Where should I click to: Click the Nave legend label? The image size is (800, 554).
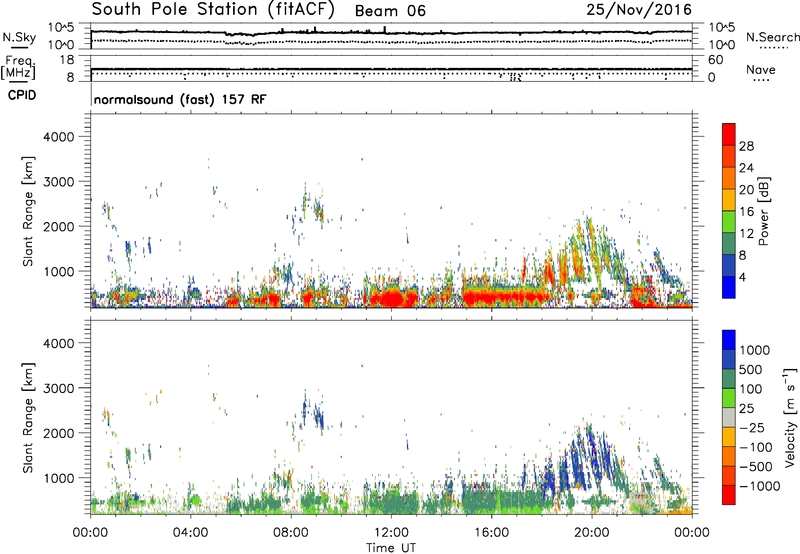coord(761,69)
